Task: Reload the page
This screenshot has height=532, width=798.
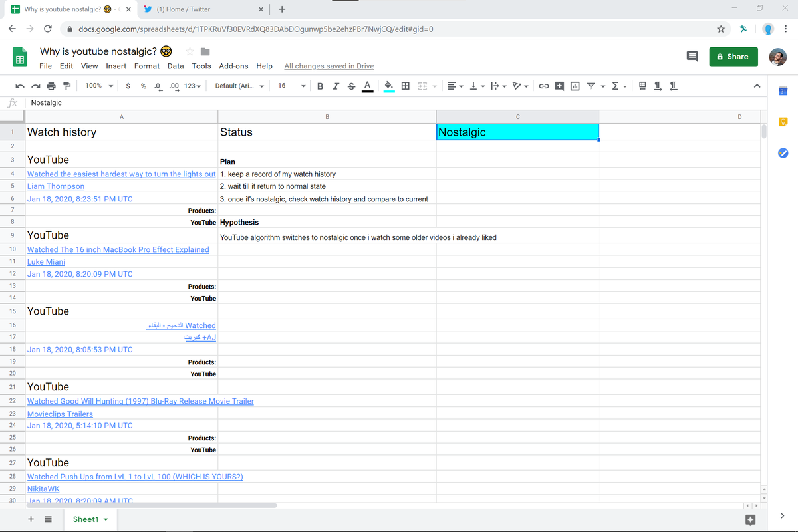Action: click(x=48, y=29)
